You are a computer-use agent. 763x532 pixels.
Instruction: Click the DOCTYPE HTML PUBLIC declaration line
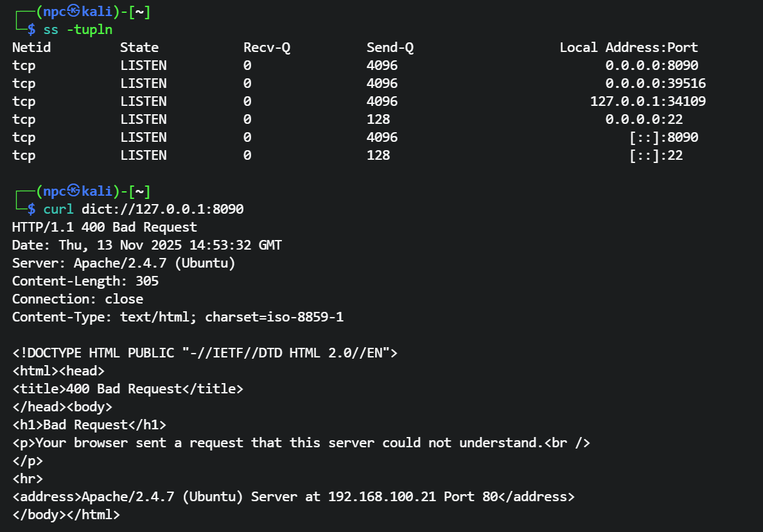pos(205,353)
